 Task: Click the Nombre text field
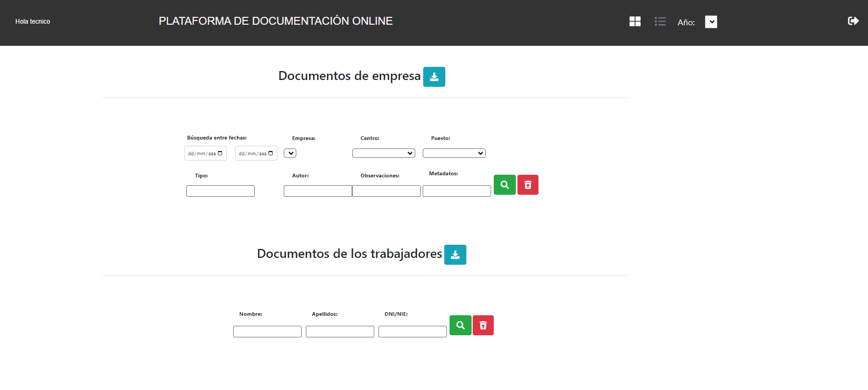coord(267,332)
